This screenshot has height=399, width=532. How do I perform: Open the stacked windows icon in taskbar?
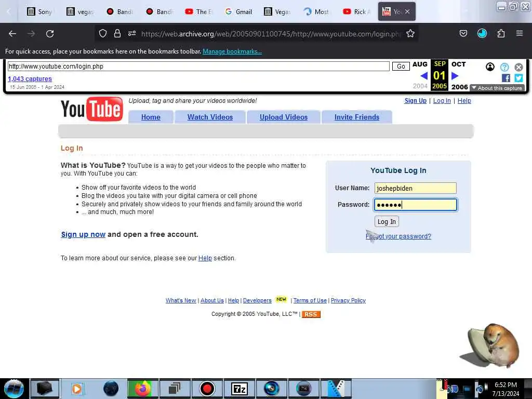click(x=175, y=389)
